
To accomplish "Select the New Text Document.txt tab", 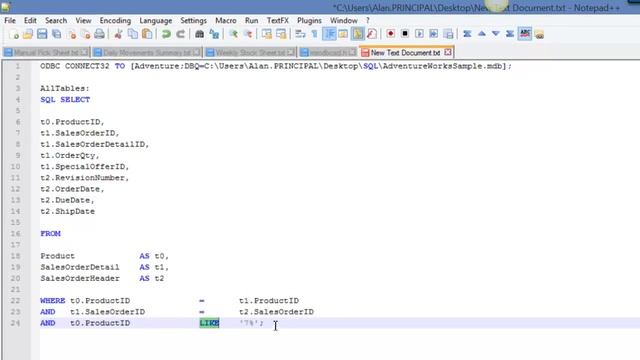I will click(x=405, y=53).
